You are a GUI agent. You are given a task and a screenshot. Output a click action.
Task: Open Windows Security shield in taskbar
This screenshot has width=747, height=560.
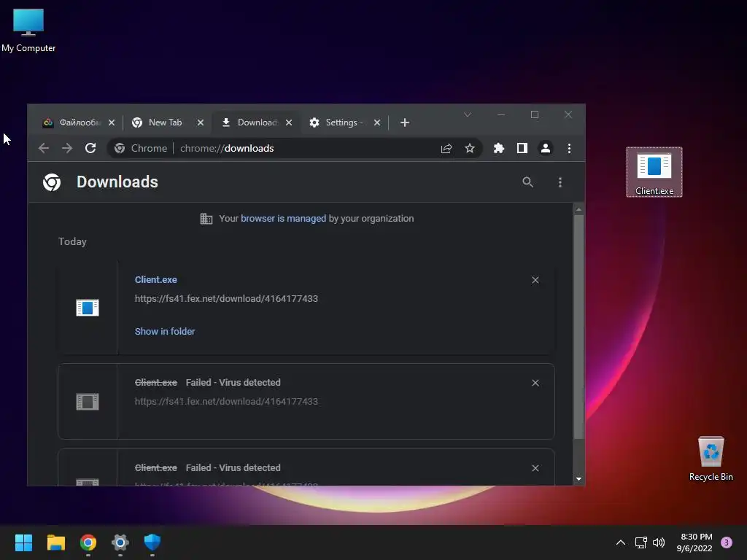click(x=152, y=542)
